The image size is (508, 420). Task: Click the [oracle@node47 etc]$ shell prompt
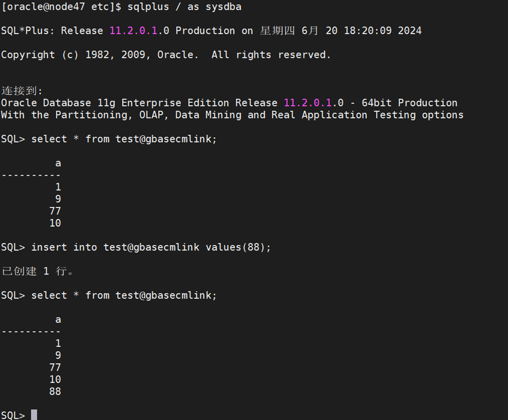point(61,7)
